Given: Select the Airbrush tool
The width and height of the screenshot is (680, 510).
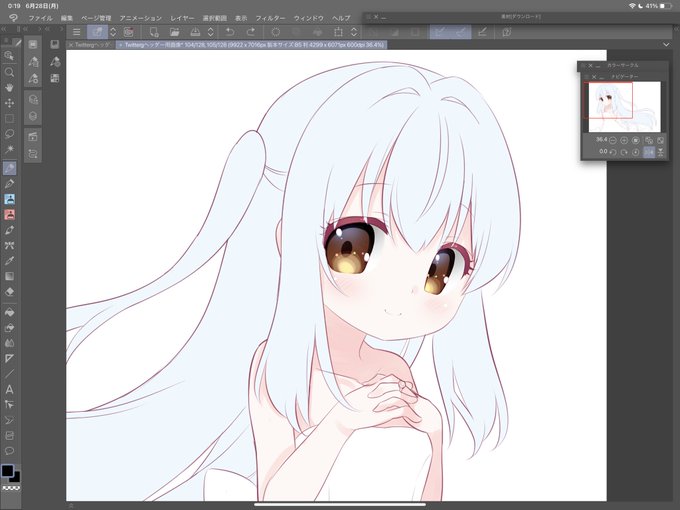Looking at the screenshot, I should pos(9,230).
